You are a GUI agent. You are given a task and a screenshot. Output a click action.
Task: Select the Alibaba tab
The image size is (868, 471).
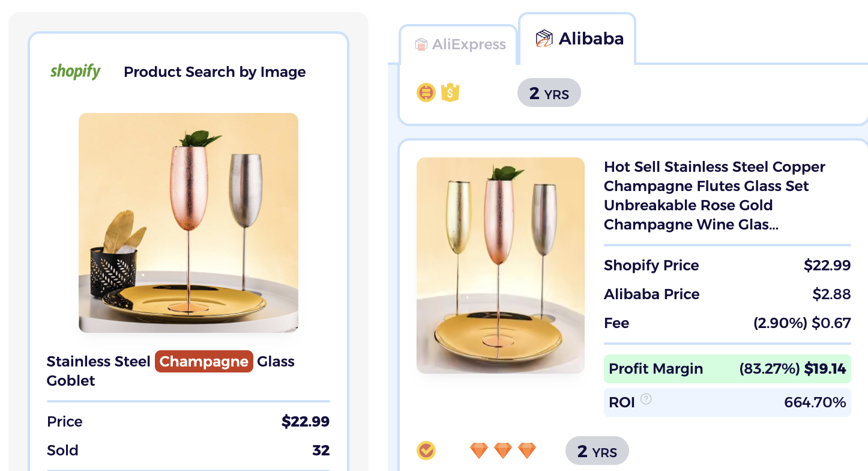576,37
